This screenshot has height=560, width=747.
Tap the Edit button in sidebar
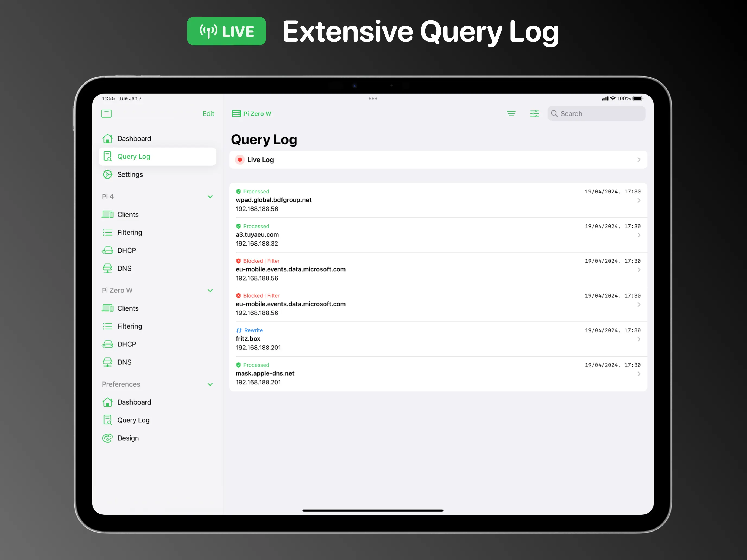208,114
